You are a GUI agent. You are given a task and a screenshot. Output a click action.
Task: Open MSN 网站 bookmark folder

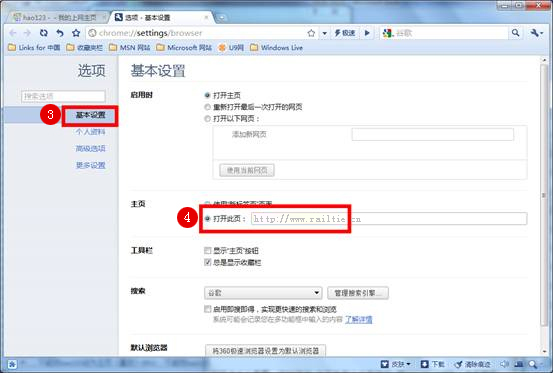click(x=129, y=48)
